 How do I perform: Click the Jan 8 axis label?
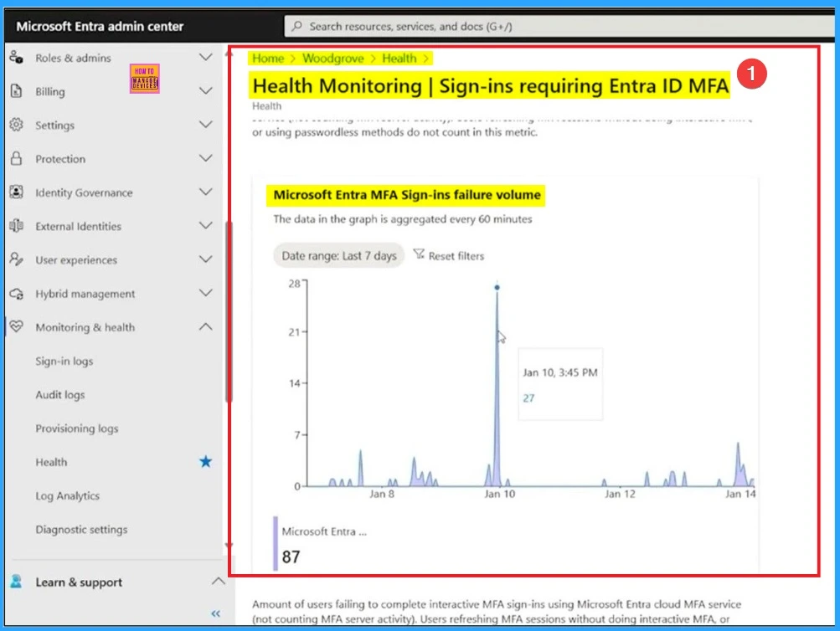(381, 494)
